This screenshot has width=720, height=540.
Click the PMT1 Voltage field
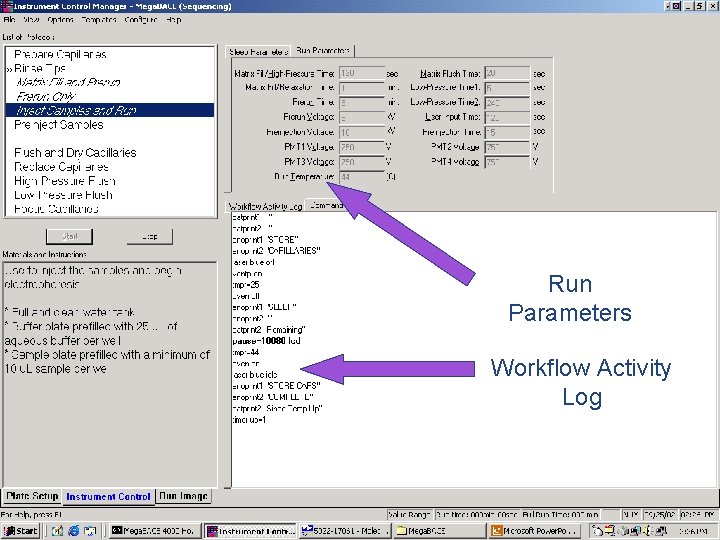362,146
